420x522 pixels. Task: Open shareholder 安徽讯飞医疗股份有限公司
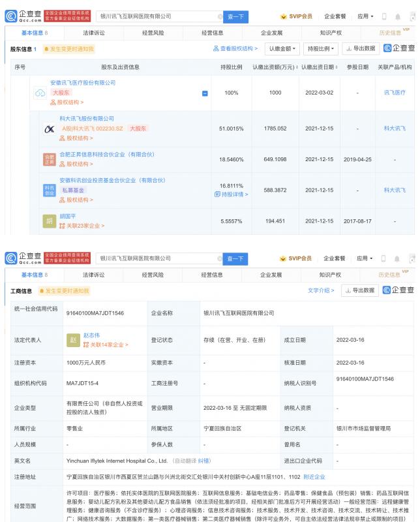[x=83, y=83]
